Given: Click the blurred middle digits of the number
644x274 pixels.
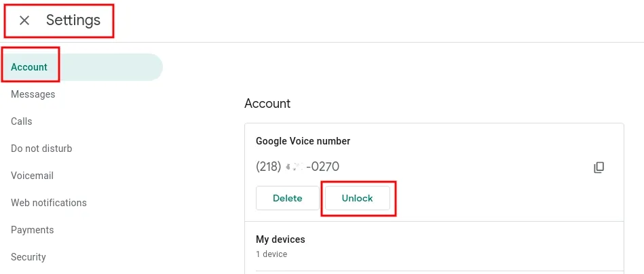Looking at the screenshot, I should point(295,167).
